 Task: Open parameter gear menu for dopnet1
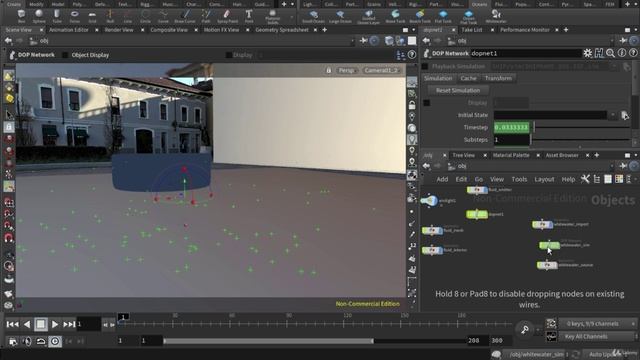pyautogui.click(x=587, y=53)
